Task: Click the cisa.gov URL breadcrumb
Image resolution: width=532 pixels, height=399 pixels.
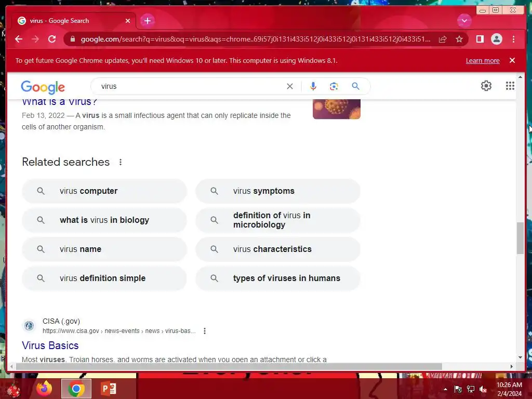Action: [119, 331]
